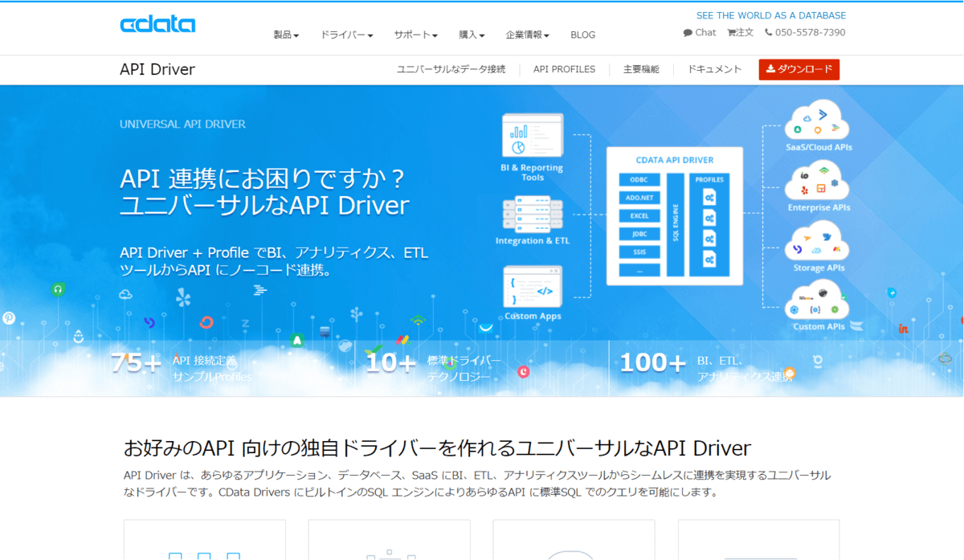Open the 企業情報 dropdown
Viewport: 964px width, 560px height.
point(527,35)
